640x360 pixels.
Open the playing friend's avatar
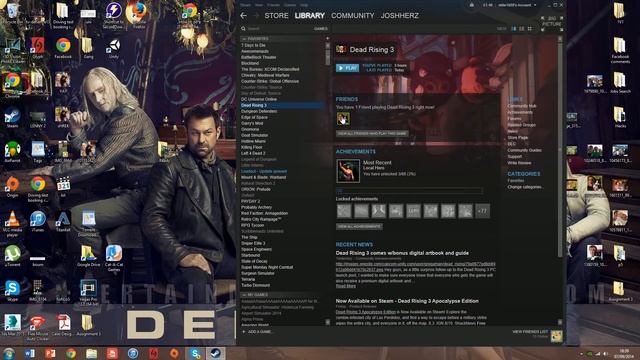click(343, 119)
